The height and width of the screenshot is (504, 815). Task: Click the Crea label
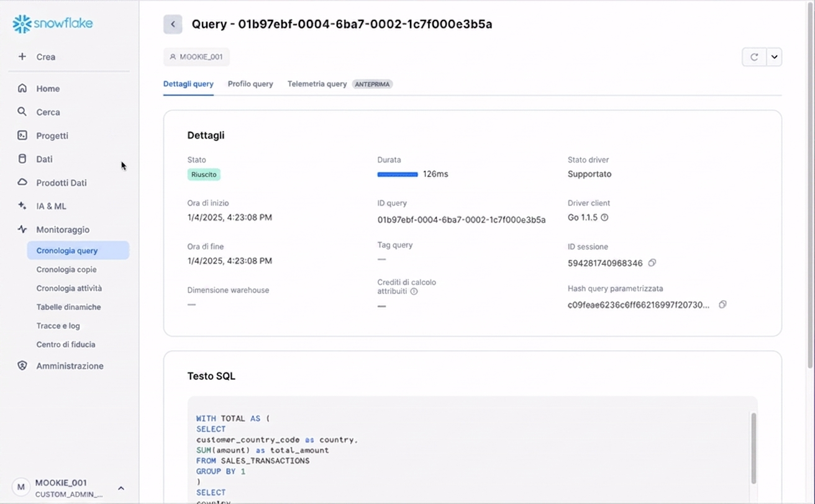45,56
